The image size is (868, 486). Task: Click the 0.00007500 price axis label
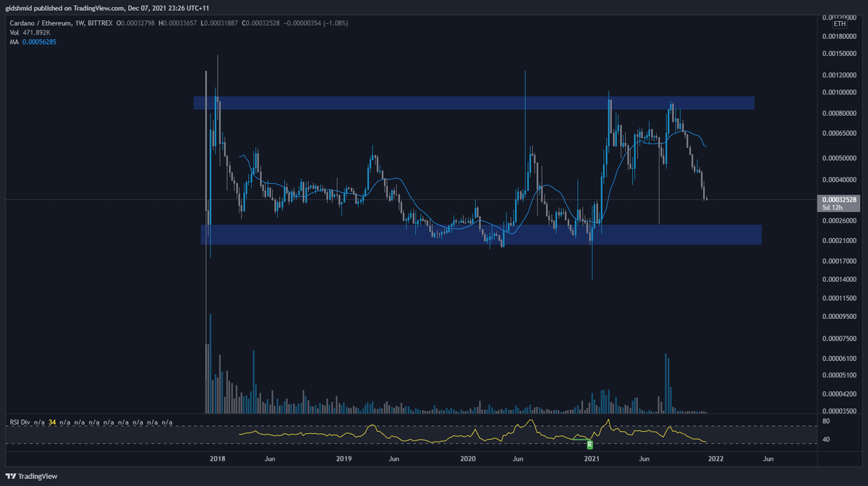pos(839,338)
